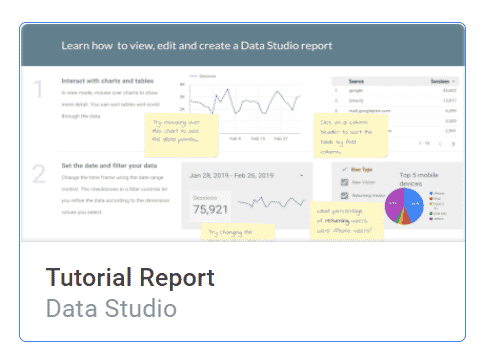
Task: Toggle the New Visitor checkbox
Action: pyautogui.click(x=344, y=182)
